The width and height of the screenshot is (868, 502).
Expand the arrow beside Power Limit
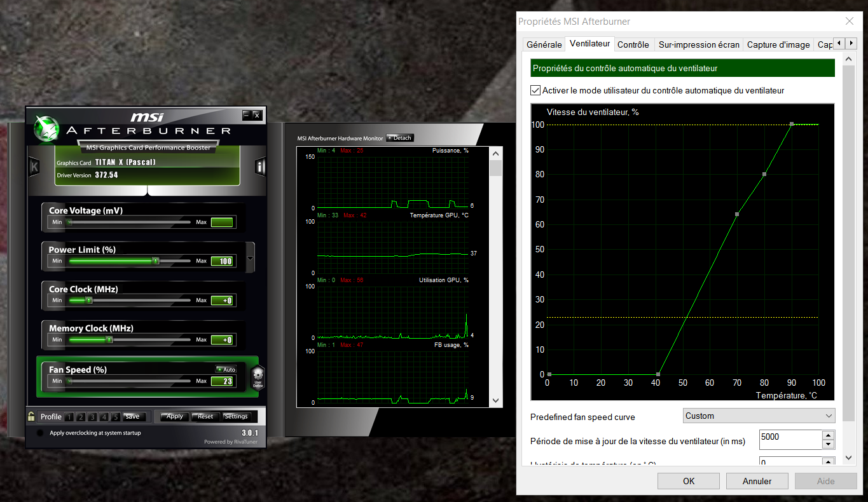[x=251, y=259]
